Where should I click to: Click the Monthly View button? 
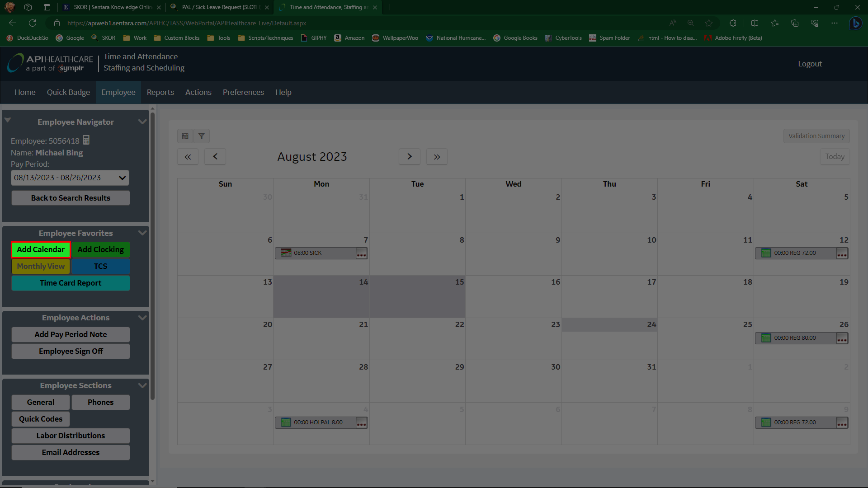click(41, 267)
